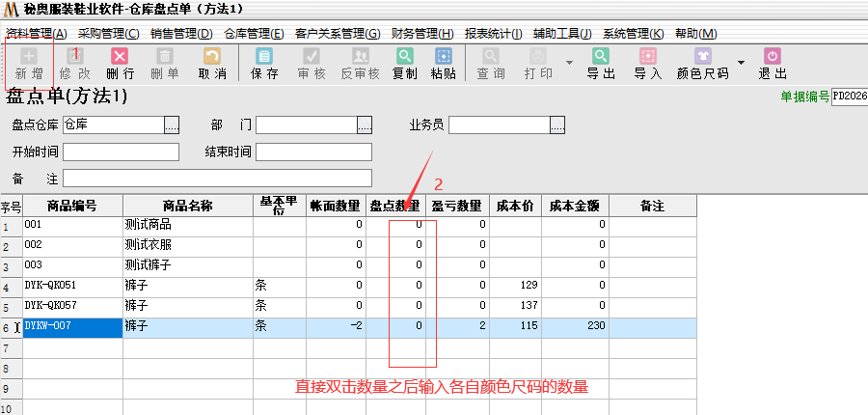868x415 pixels.
Task: Import data with the 导入 icon
Action: pos(647,64)
